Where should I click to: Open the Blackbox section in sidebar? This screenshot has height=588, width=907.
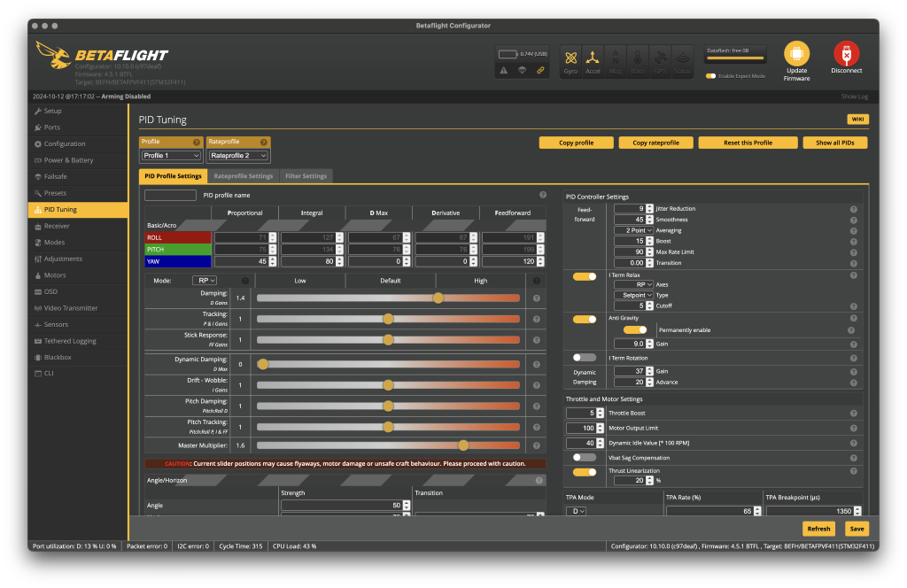point(58,357)
